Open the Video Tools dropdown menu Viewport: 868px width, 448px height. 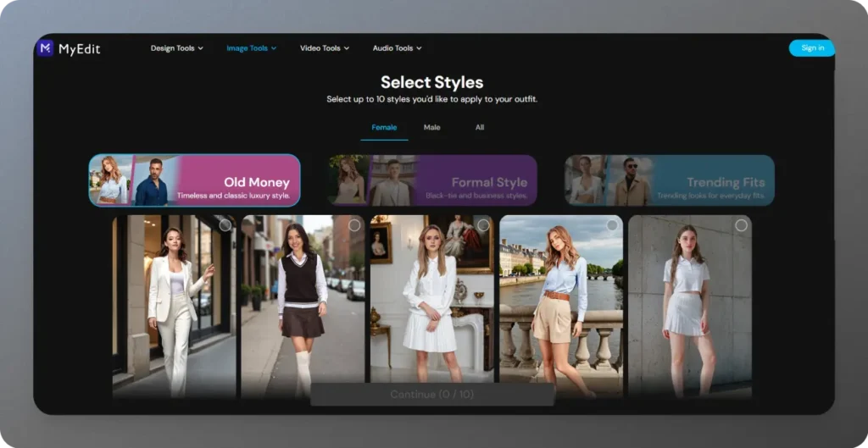(325, 48)
